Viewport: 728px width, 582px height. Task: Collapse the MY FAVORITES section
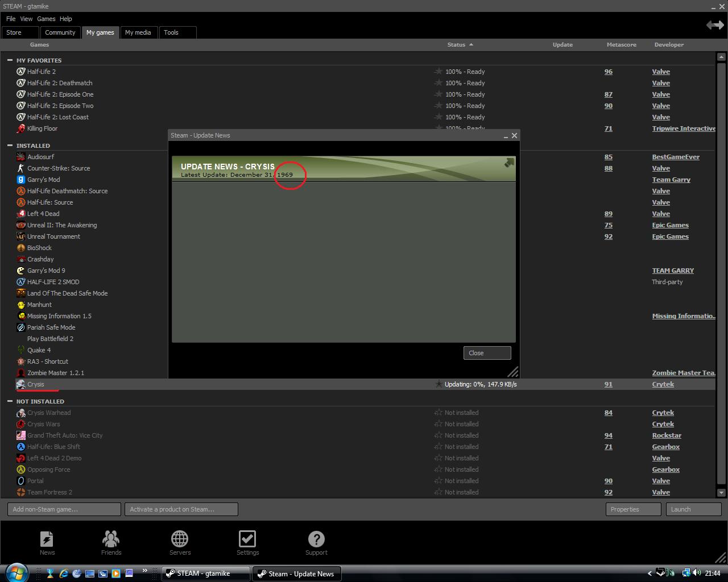tap(10, 60)
